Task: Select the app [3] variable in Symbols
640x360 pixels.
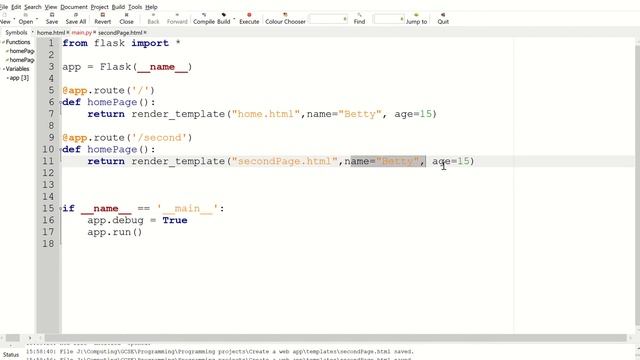Action: (x=19, y=78)
